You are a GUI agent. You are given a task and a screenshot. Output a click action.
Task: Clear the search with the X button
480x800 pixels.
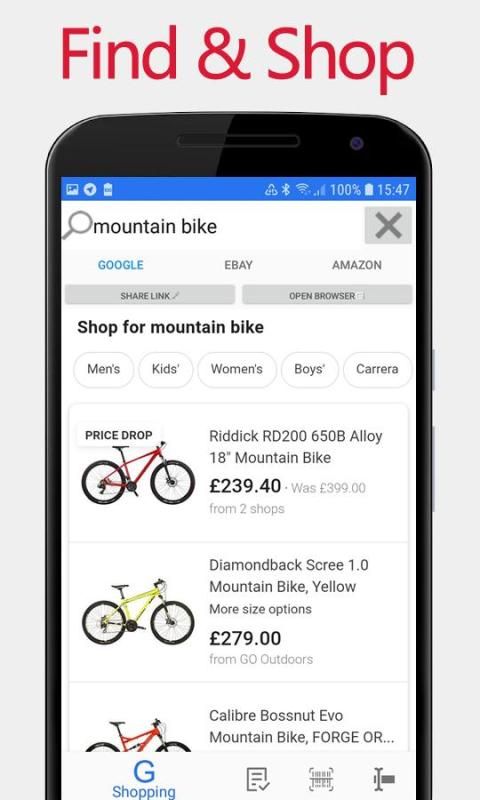click(388, 225)
